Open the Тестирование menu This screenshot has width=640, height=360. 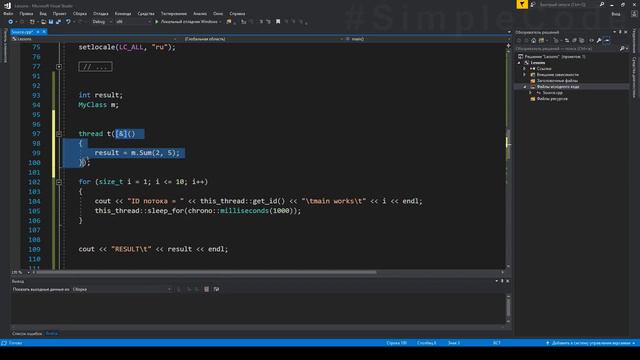coord(174,13)
